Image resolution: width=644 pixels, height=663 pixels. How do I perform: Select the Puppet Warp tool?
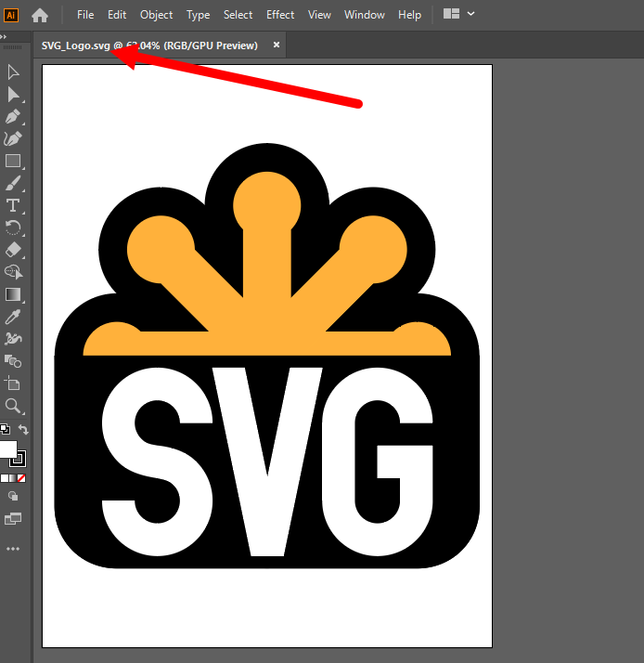pos(13,339)
